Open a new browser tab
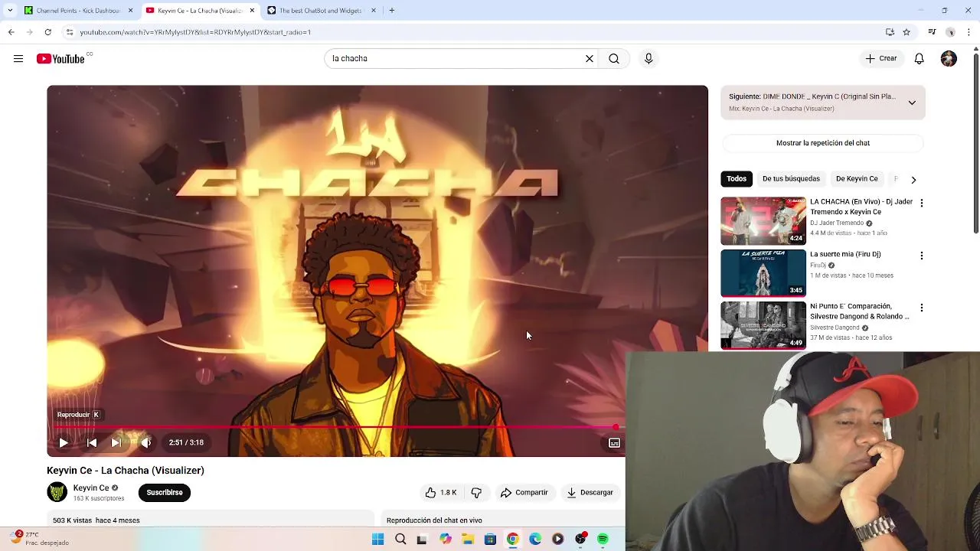 (391, 11)
